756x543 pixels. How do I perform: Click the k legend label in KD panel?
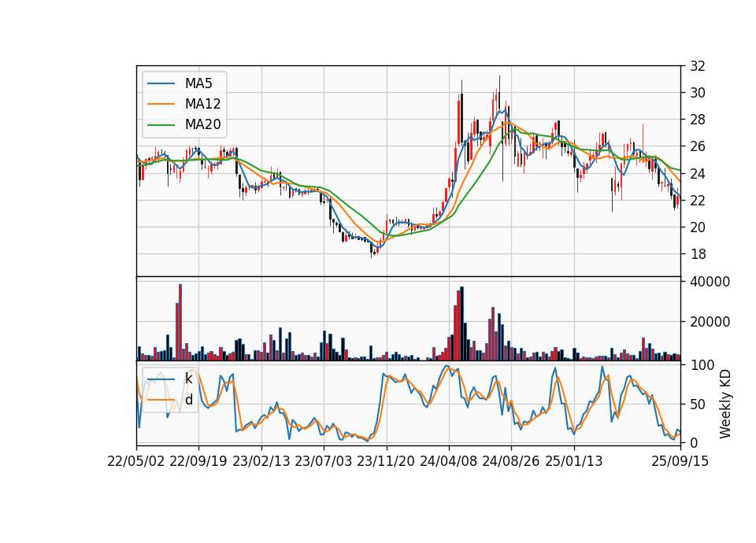tap(188, 379)
